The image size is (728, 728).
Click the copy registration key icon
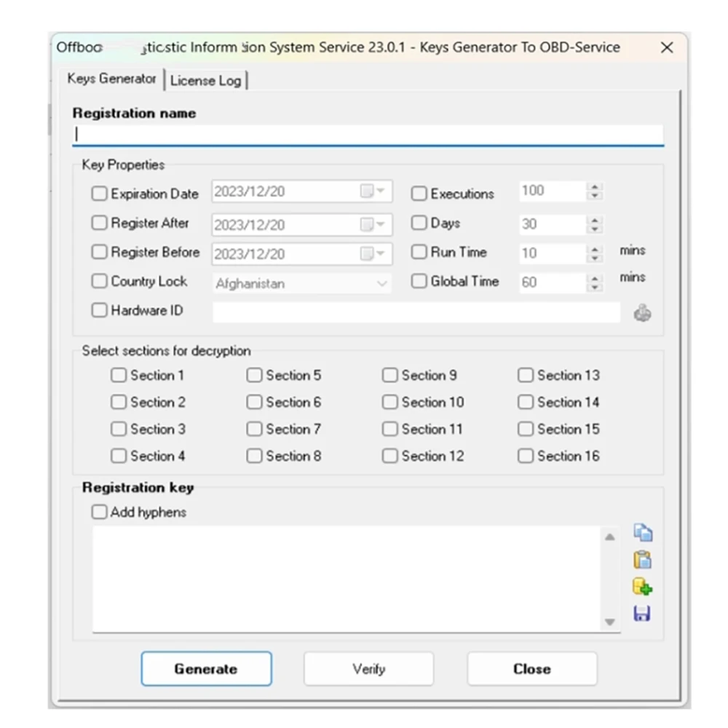click(x=643, y=533)
